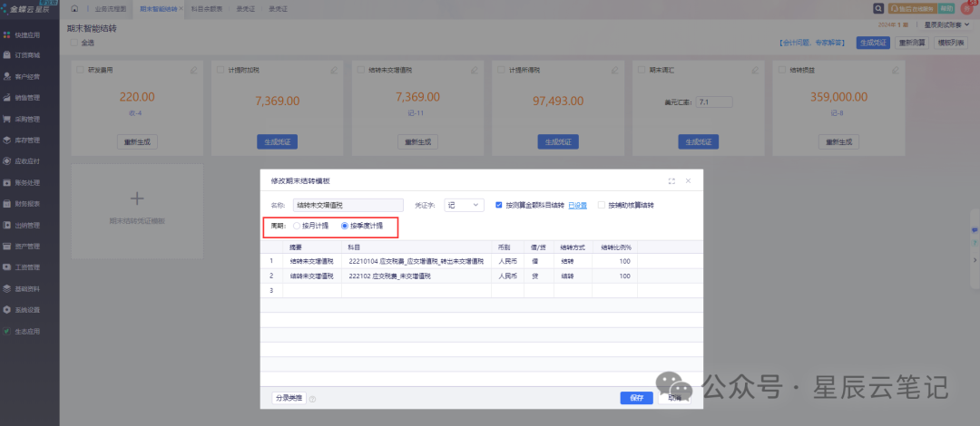Click row 2 科目 cell 222102 应交税费

(x=416, y=276)
